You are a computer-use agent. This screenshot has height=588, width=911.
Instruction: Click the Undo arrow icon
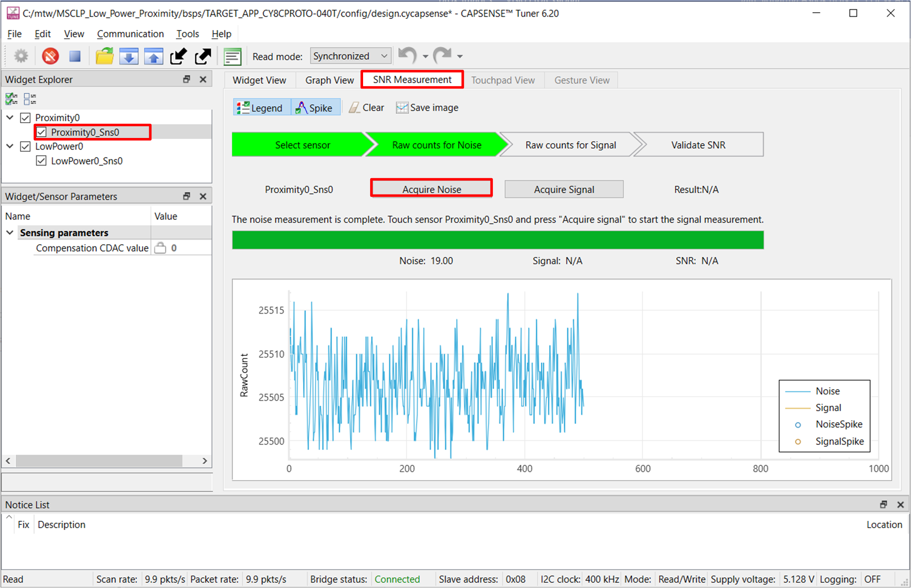click(x=407, y=55)
